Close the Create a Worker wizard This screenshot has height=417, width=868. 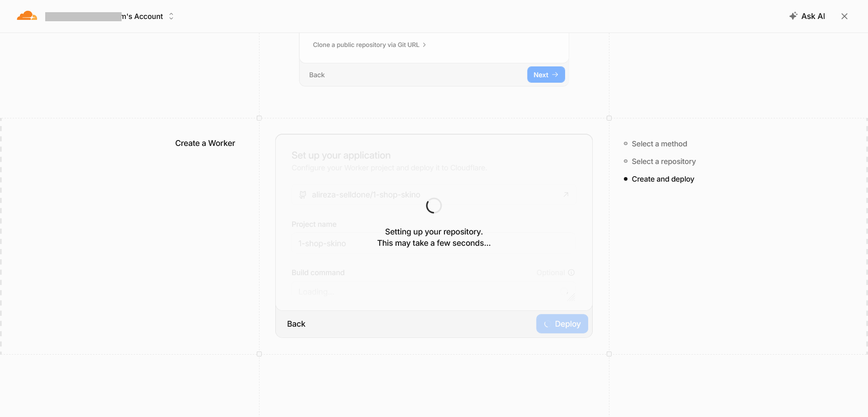844,16
